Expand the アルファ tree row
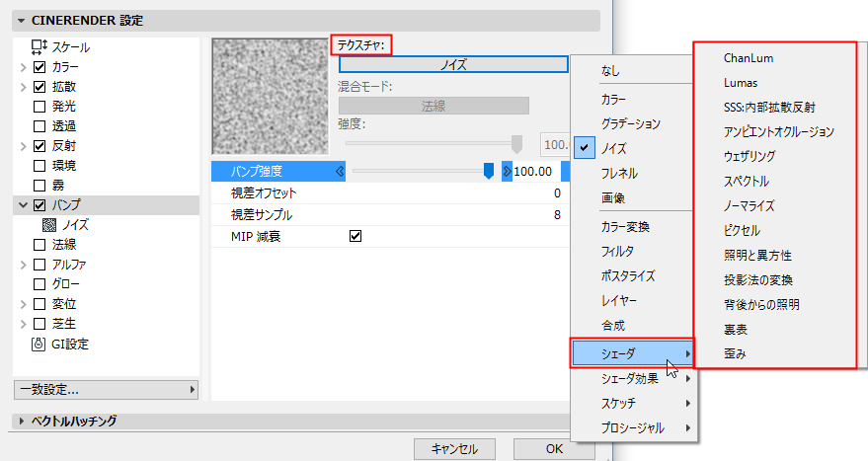Screen dimensions: 868x461 (x=24, y=265)
